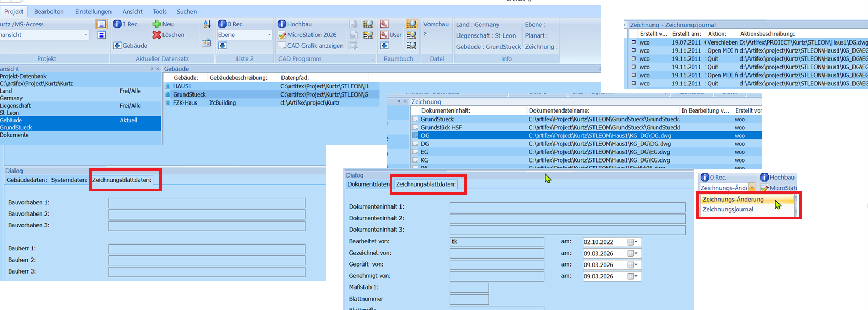The image size is (868, 310).
Task: Click the green plus Neu icon
Action: pos(157,24)
